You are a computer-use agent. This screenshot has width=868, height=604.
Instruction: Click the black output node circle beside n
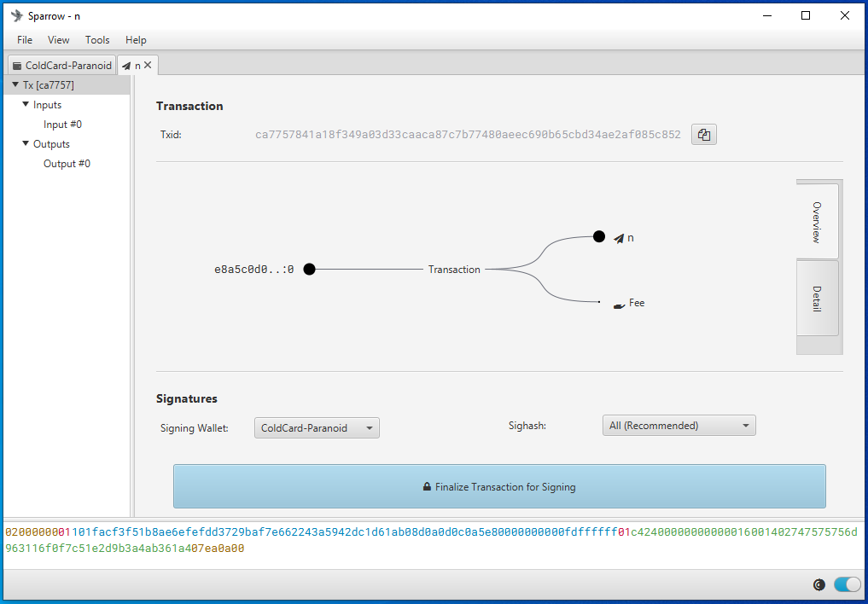pos(599,236)
